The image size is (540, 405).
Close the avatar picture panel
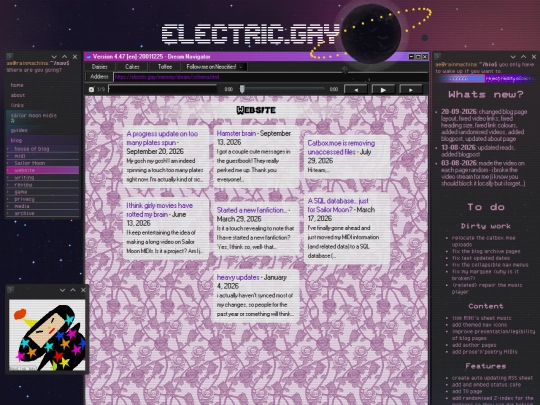tap(83, 290)
